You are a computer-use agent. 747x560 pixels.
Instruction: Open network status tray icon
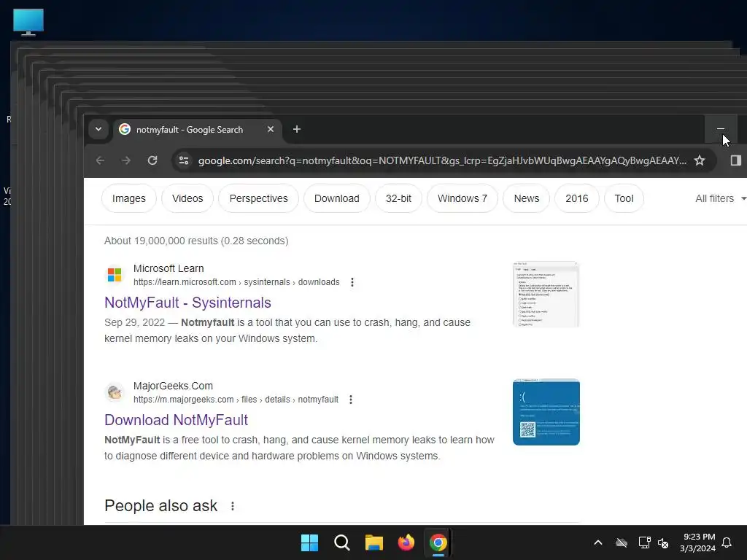point(644,542)
